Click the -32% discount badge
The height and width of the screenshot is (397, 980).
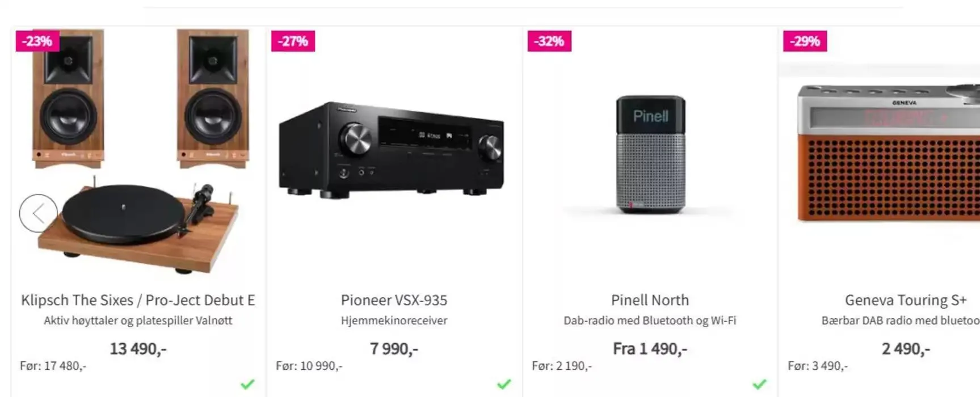click(549, 41)
